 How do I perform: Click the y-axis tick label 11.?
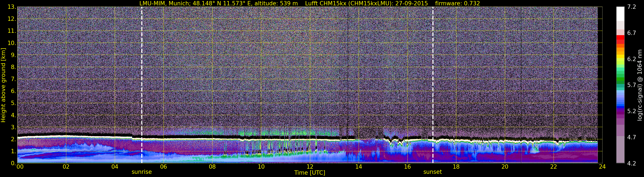click(12, 31)
